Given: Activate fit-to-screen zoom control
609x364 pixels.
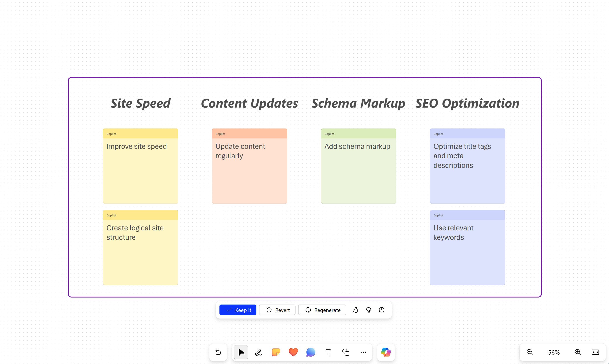Looking at the screenshot, I should [x=595, y=352].
